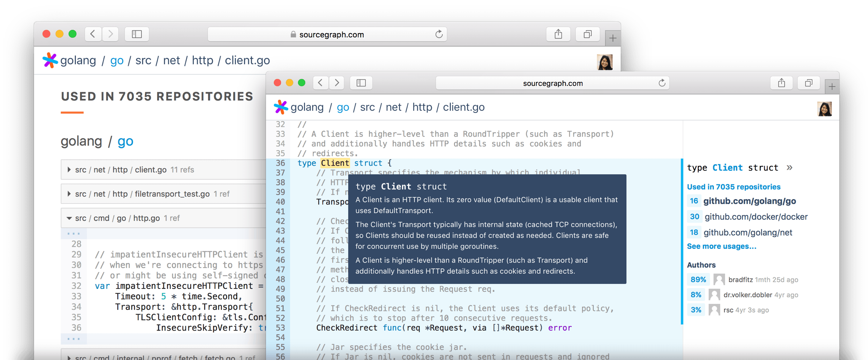The height and width of the screenshot is (360, 868).
Task: Collapse src/cmd/go/http.go 1 ref row
Action: click(x=163, y=218)
